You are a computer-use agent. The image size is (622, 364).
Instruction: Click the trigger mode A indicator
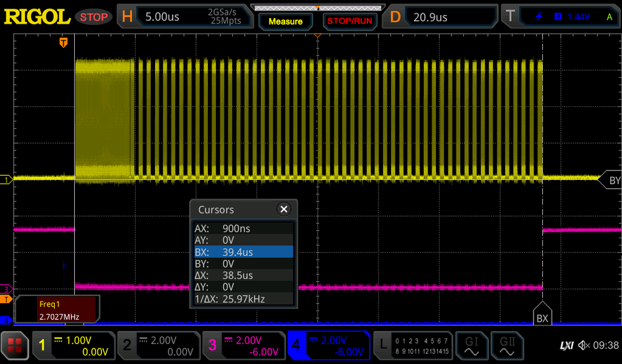610,17
